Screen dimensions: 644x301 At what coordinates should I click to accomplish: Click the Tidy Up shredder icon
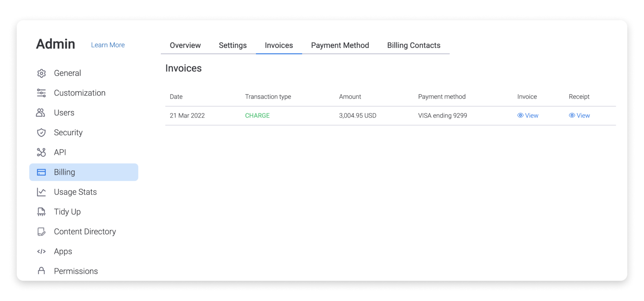(41, 212)
